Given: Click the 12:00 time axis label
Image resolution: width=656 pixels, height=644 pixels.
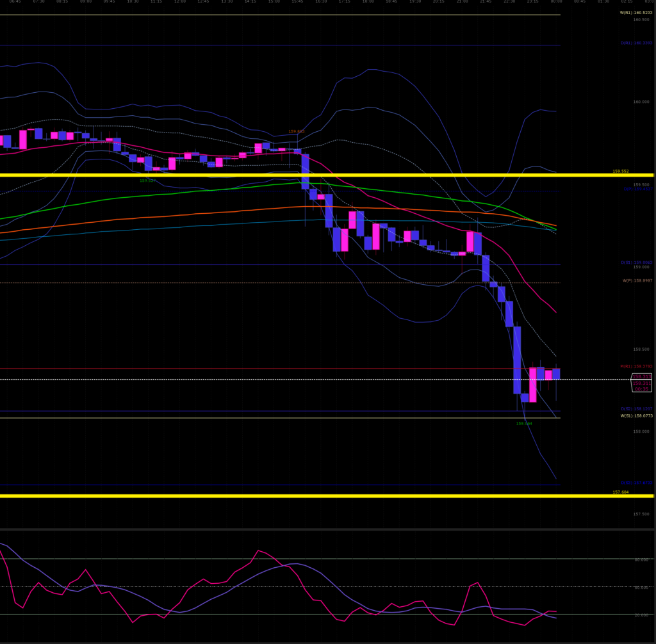Looking at the screenshot, I should coord(180,2).
